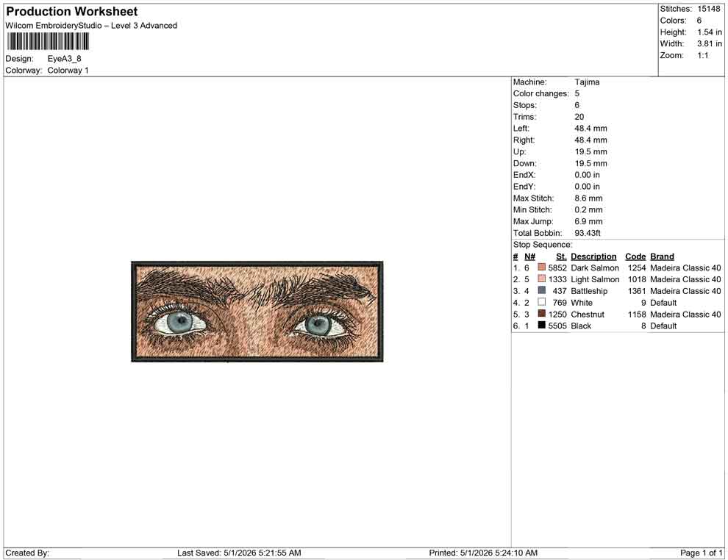
Task: Click the design name EyeA3_8
Action: 64,59
